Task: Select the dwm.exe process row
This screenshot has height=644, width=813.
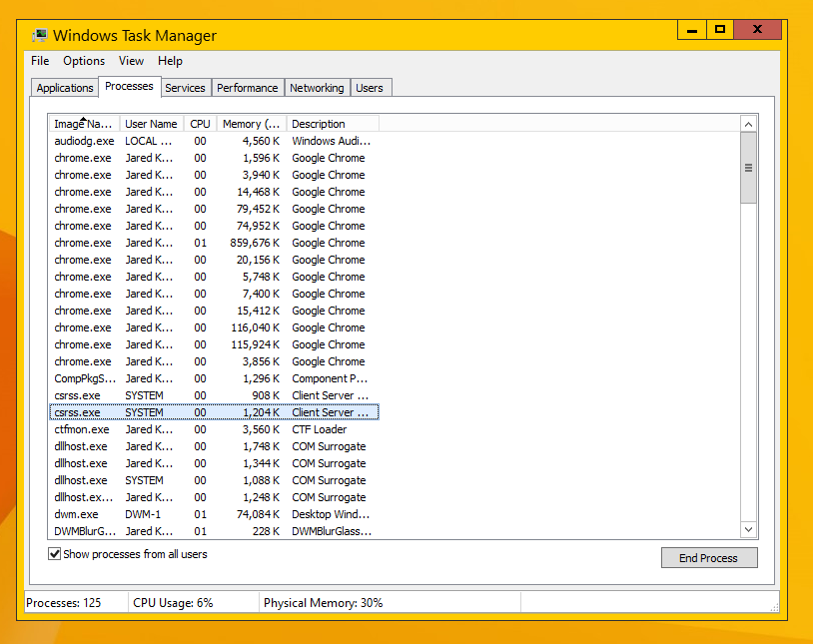Action: (214, 514)
